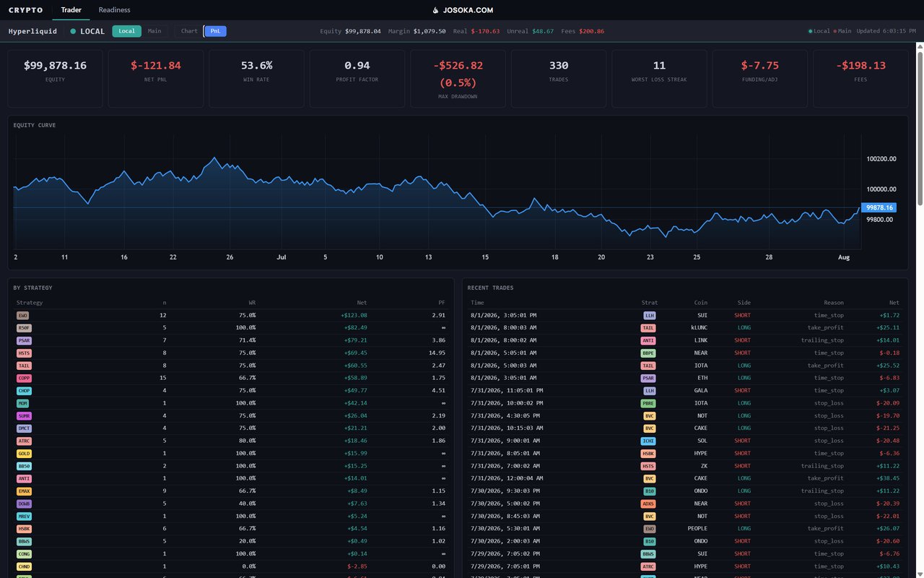Screen dimensions: 924x578
Task: Click the flame icon beside JOSOKA.COM
Action: (x=435, y=10)
